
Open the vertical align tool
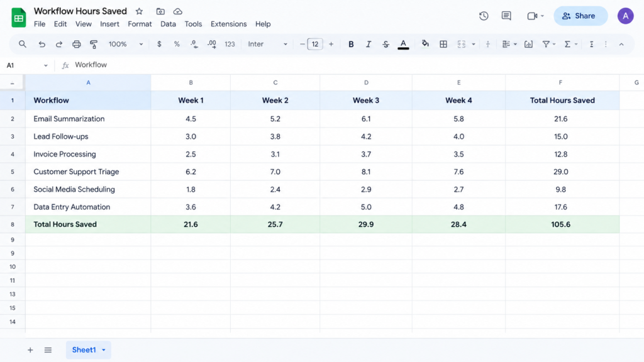click(x=488, y=44)
